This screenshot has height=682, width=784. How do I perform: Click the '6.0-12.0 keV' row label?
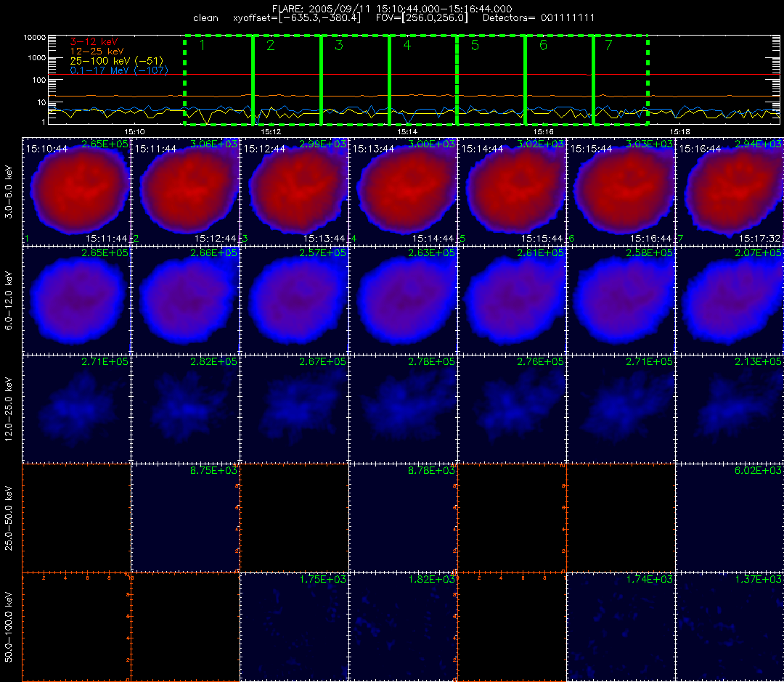[9, 301]
